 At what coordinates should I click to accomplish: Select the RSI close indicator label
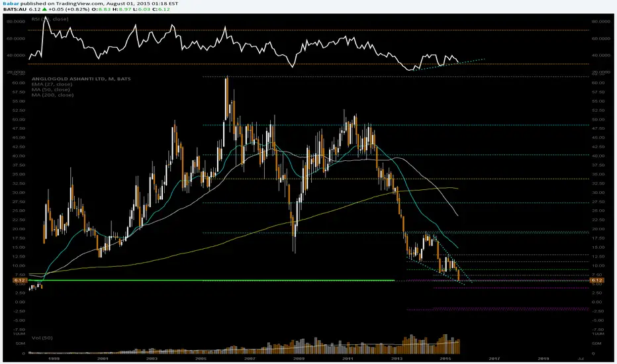(x=50, y=19)
